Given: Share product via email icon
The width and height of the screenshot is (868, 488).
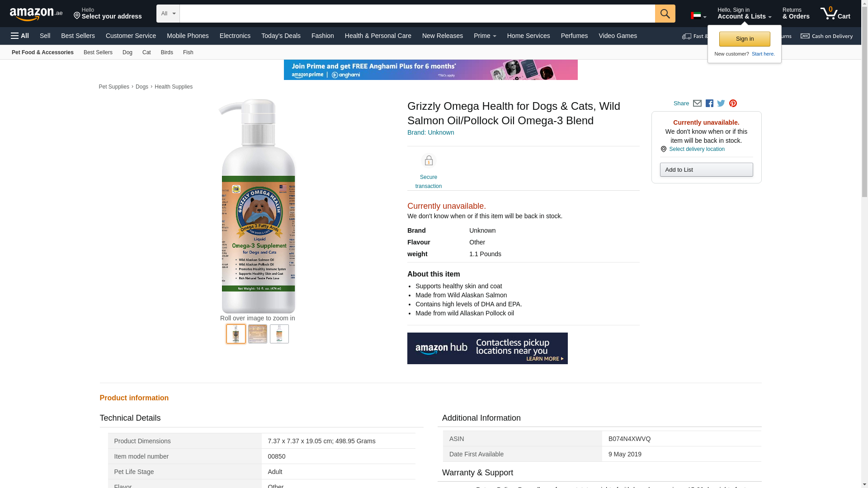Looking at the screenshot, I should (697, 103).
